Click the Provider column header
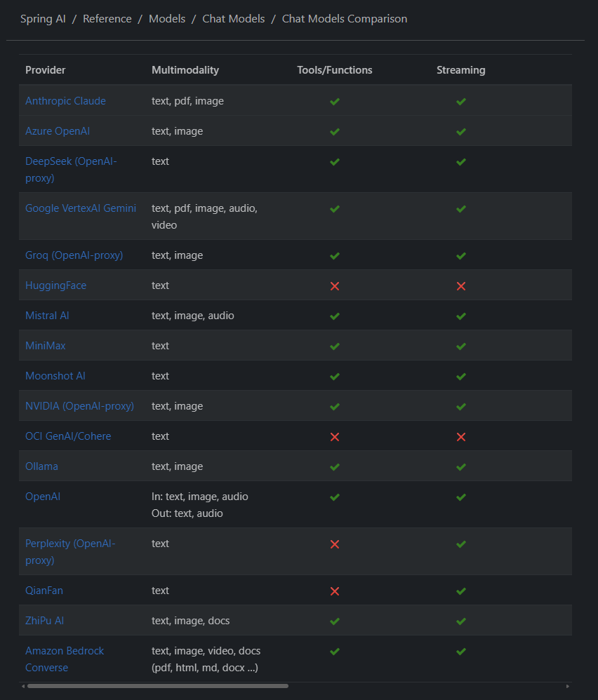 (45, 70)
